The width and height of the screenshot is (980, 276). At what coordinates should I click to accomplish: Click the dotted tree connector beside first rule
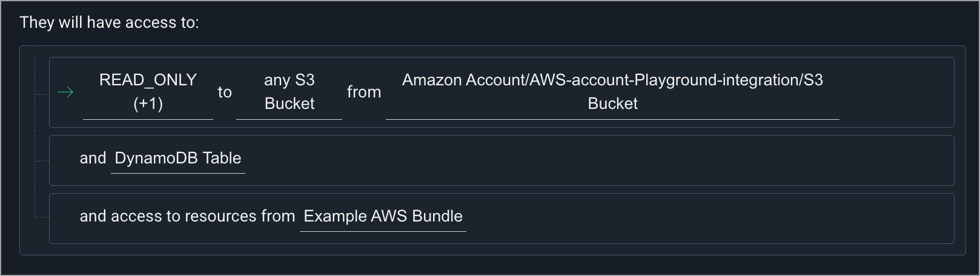(x=41, y=94)
